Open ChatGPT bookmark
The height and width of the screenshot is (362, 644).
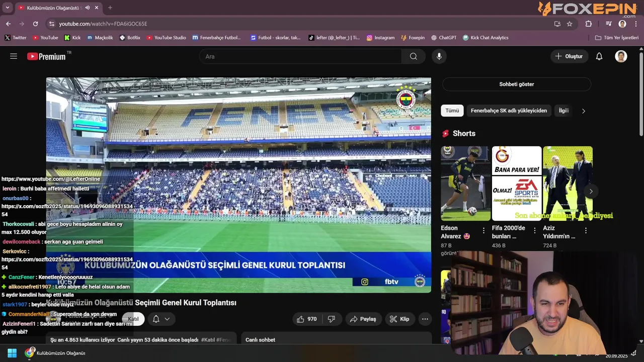[x=443, y=38]
